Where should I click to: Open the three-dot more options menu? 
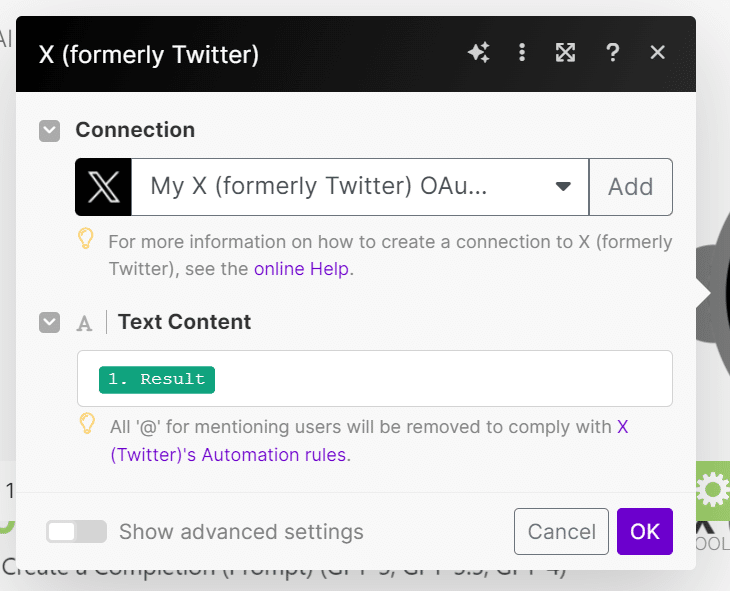[522, 52]
